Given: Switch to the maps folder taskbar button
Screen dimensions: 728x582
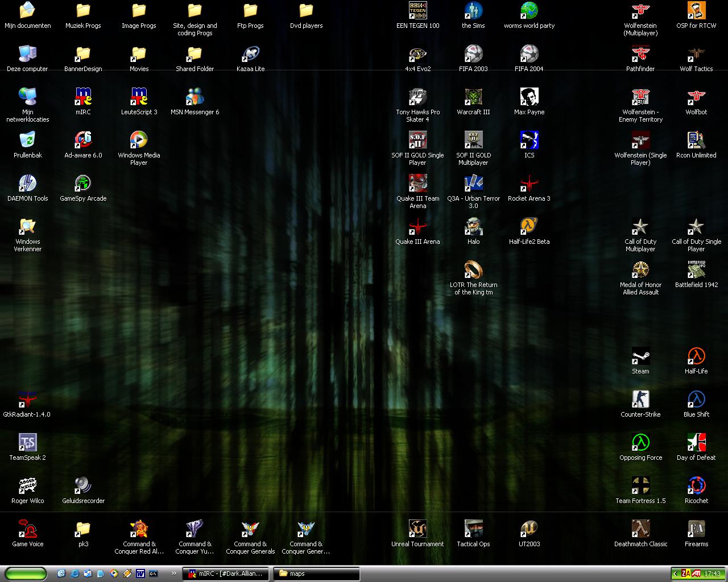Looking at the screenshot, I should (x=317, y=573).
